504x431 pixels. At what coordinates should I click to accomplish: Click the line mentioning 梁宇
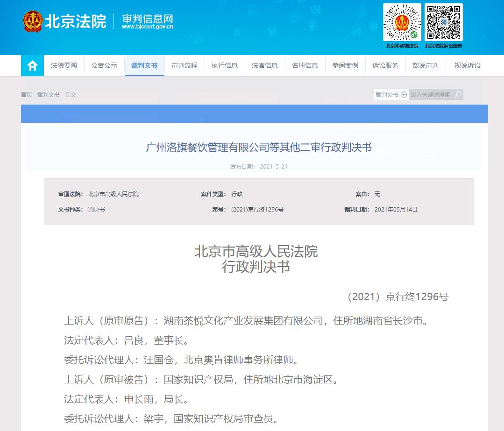pos(171,419)
